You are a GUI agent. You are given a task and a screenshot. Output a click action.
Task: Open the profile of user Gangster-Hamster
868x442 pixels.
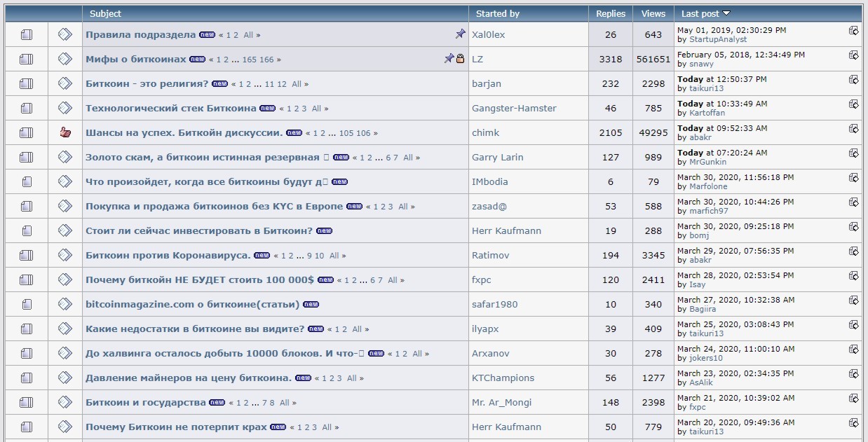[x=514, y=108]
